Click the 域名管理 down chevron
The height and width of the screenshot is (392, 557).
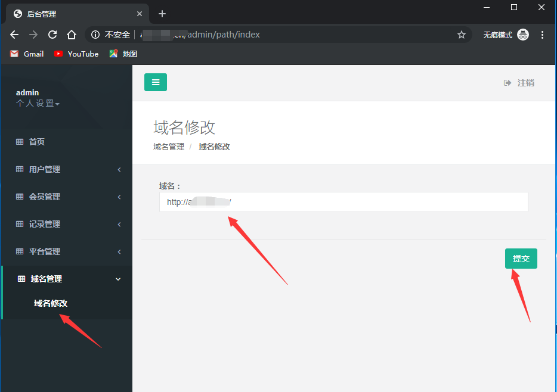coord(118,279)
